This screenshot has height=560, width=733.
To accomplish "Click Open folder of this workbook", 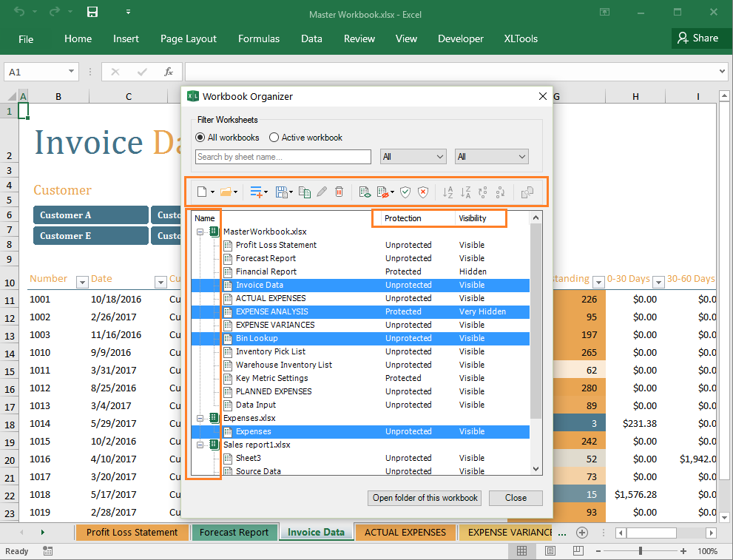I will 424,497.
